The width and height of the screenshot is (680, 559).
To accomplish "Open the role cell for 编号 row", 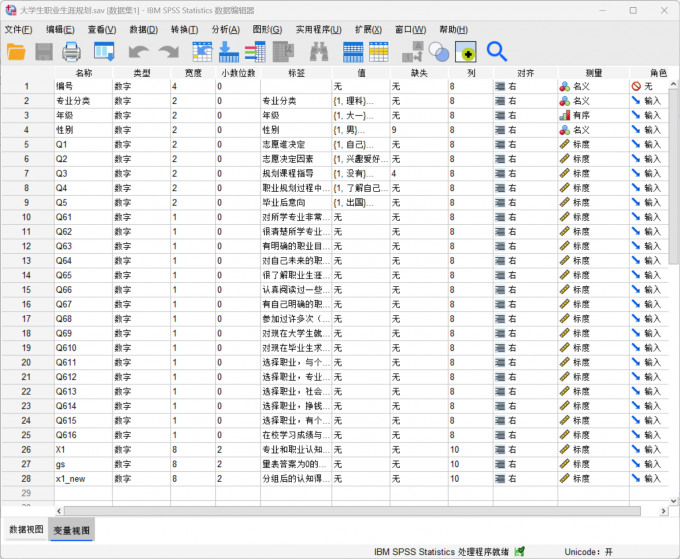I will click(x=654, y=87).
